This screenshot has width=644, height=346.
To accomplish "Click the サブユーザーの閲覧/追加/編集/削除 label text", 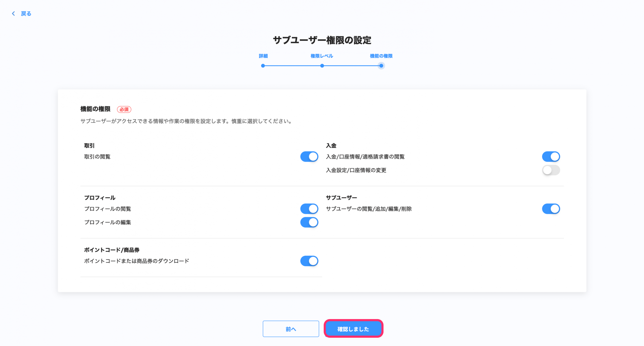I will 369,209.
